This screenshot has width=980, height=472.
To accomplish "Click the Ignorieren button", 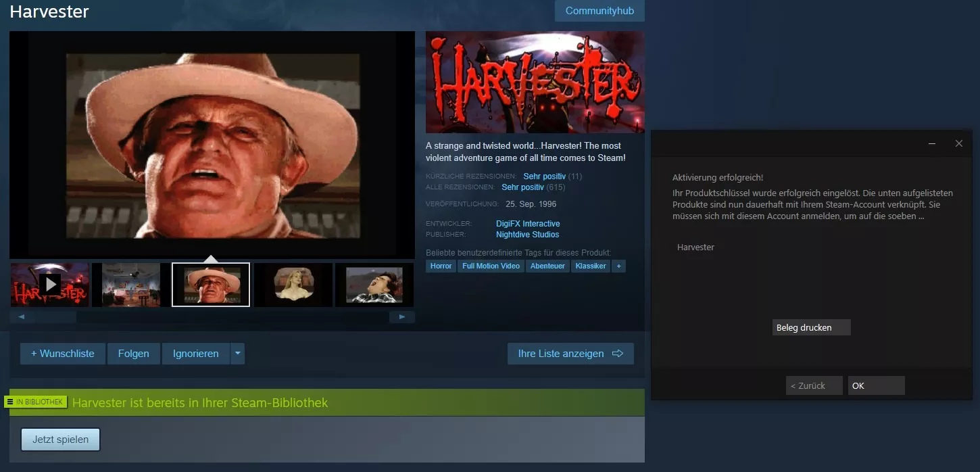I will [x=196, y=354].
